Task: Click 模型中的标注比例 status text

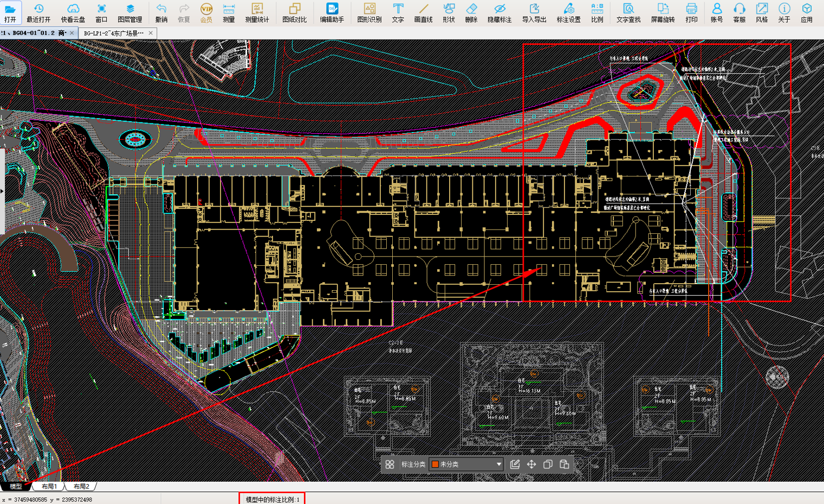Action: 272,499
